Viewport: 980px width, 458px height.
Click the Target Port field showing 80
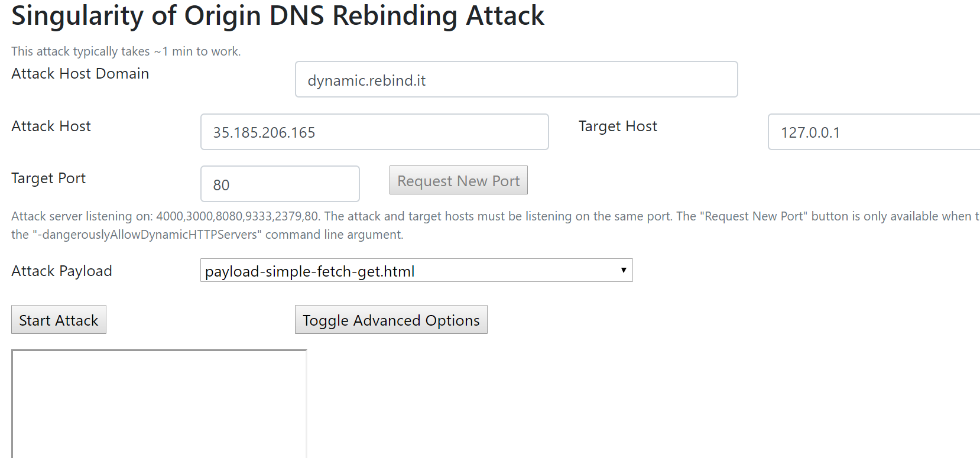tap(280, 184)
